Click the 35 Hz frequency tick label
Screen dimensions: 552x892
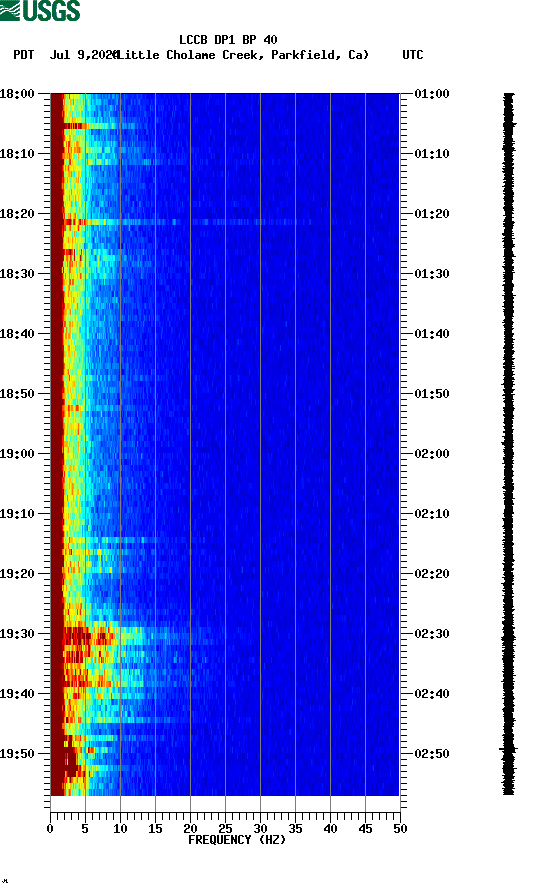pos(295,829)
